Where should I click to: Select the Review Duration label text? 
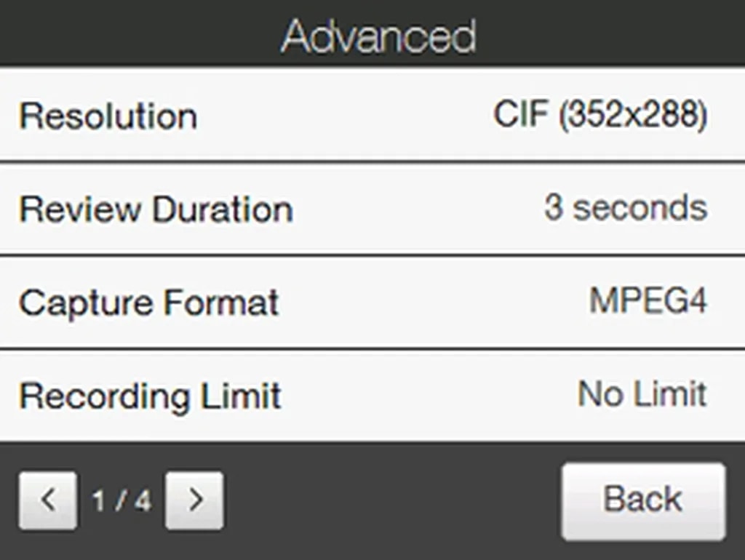(156, 209)
